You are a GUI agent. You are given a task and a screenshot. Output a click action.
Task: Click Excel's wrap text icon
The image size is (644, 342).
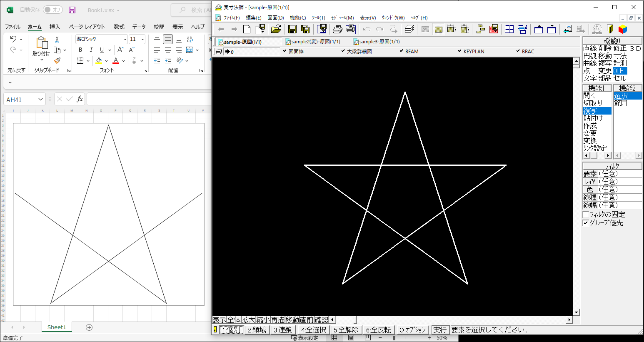[190, 39]
